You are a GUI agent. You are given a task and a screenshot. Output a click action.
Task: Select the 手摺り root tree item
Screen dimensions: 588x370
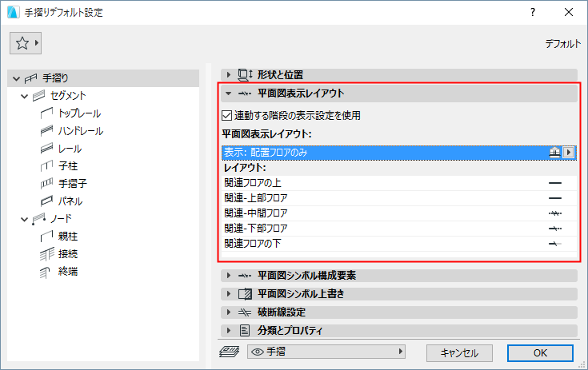pyautogui.click(x=103, y=78)
